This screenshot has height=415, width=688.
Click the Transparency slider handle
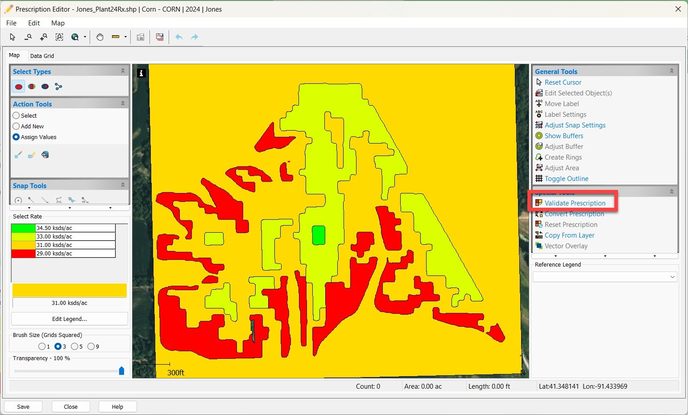[x=122, y=370]
